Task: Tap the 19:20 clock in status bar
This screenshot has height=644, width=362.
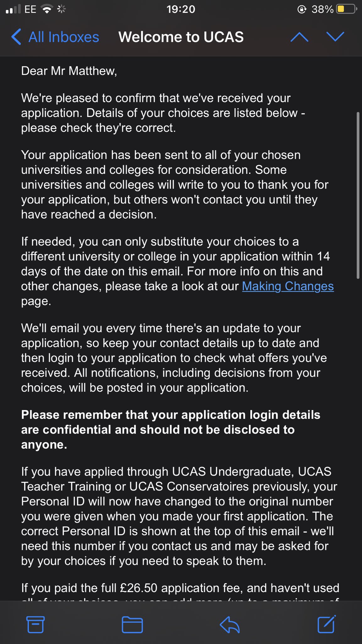Action: click(x=181, y=9)
